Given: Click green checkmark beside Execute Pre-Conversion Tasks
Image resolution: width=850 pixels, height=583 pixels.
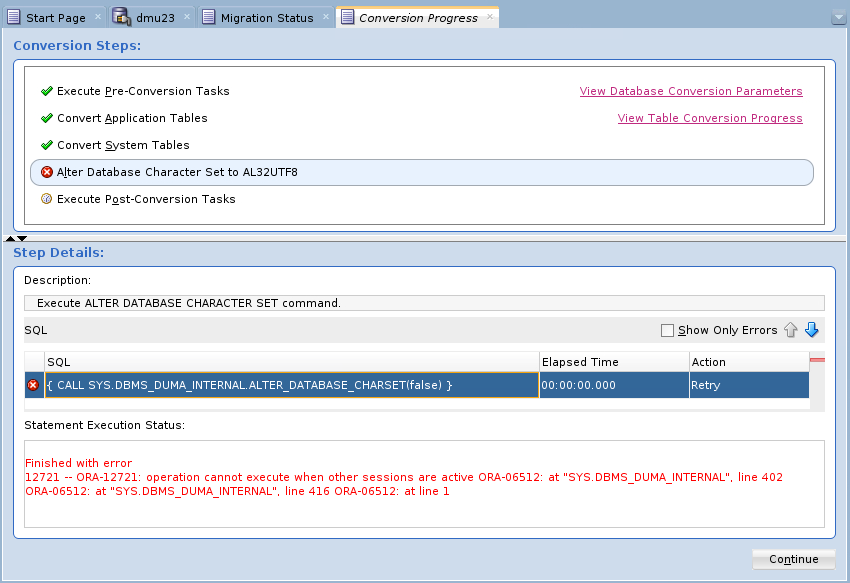Looking at the screenshot, I should point(47,91).
